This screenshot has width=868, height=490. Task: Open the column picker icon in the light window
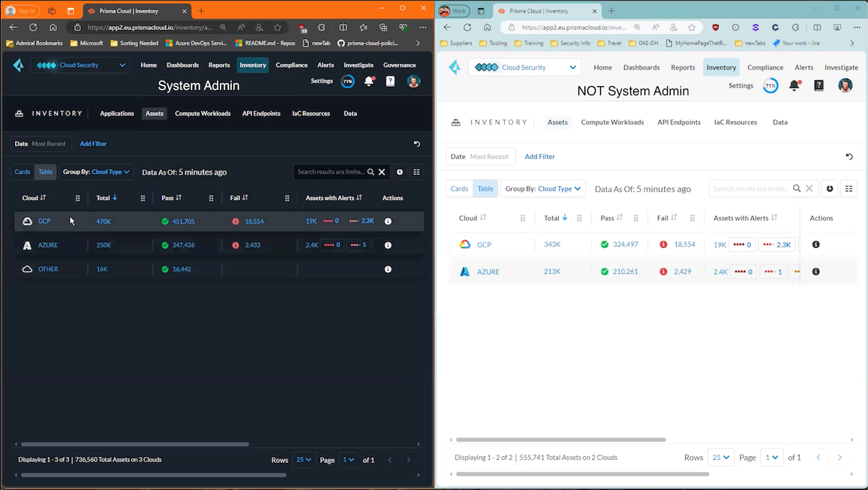click(x=848, y=188)
